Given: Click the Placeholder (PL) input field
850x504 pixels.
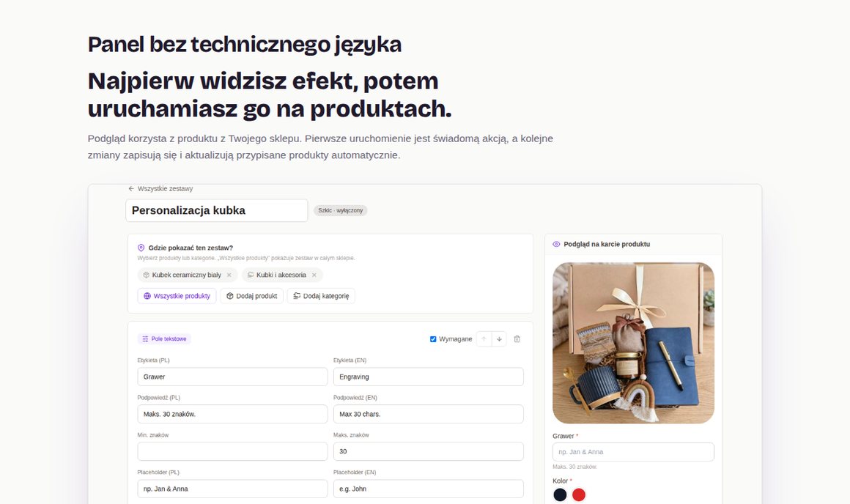Looking at the screenshot, I should pos(232,489).
